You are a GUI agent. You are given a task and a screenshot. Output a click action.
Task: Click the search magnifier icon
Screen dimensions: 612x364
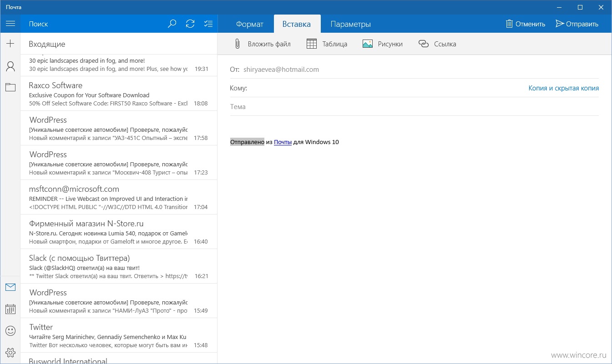172,24
